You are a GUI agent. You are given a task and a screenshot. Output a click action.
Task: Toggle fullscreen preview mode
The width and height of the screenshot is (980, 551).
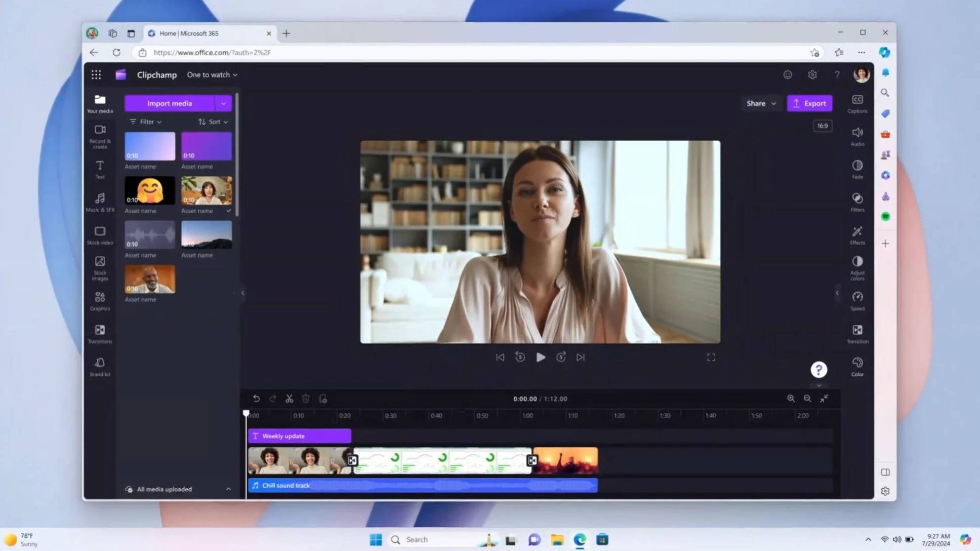coord(711,357)
